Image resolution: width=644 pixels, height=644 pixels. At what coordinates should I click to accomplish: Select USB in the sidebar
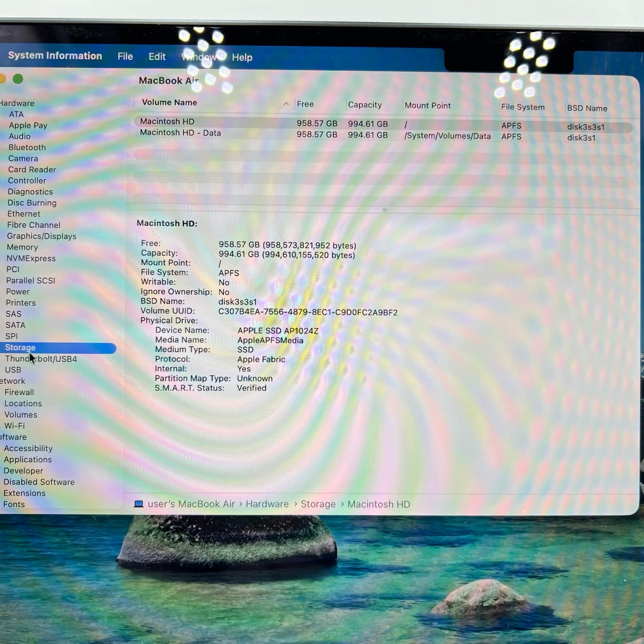13,370
